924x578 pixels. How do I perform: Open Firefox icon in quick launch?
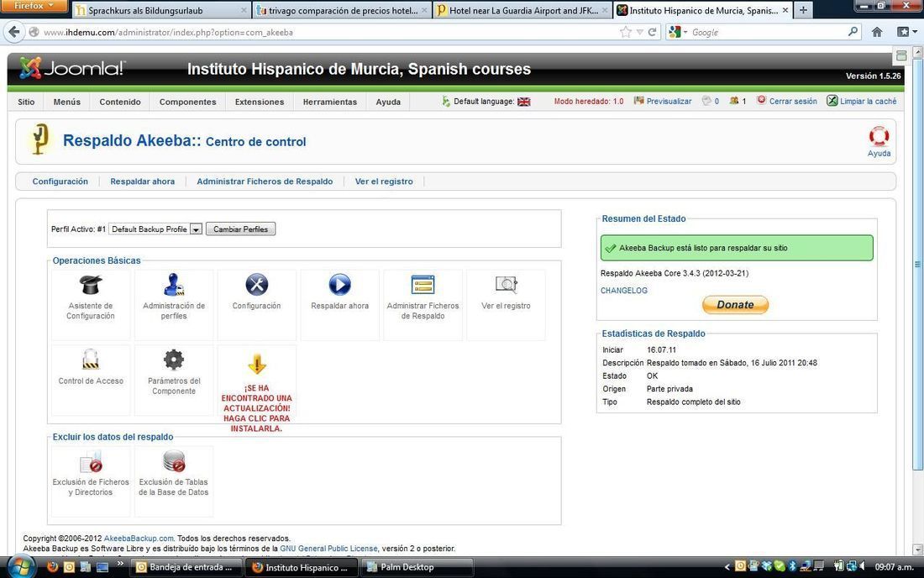pyautogui.click(x=52, y=567)
